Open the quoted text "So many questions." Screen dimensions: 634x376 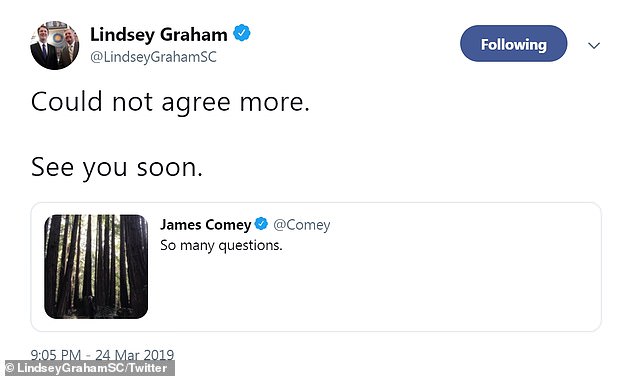pyautogui.click(x=221, y=245)
